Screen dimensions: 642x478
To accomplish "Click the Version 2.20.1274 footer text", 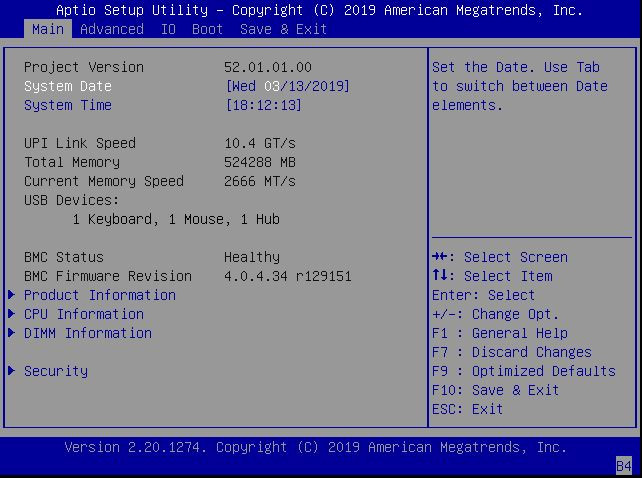I will (316, 447).
